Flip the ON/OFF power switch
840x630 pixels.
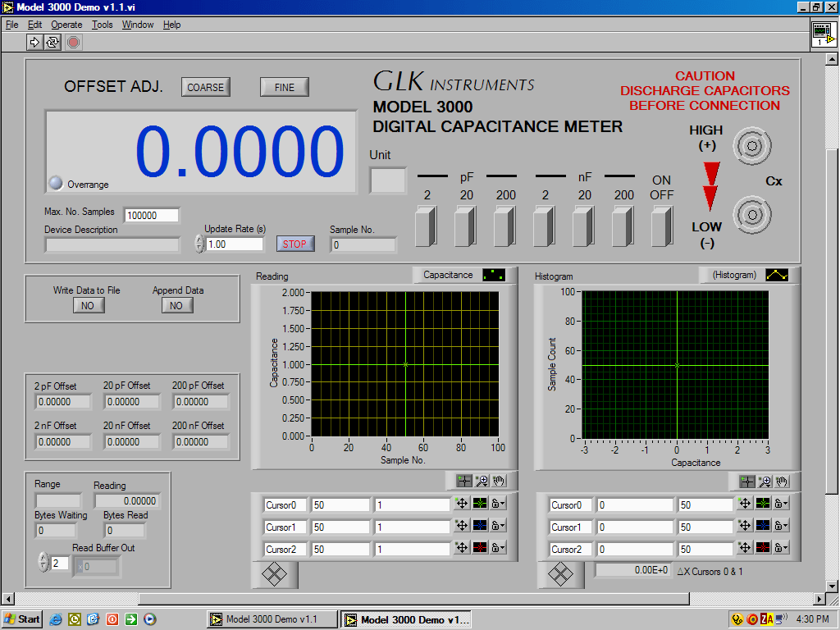[x=662, y=226]
